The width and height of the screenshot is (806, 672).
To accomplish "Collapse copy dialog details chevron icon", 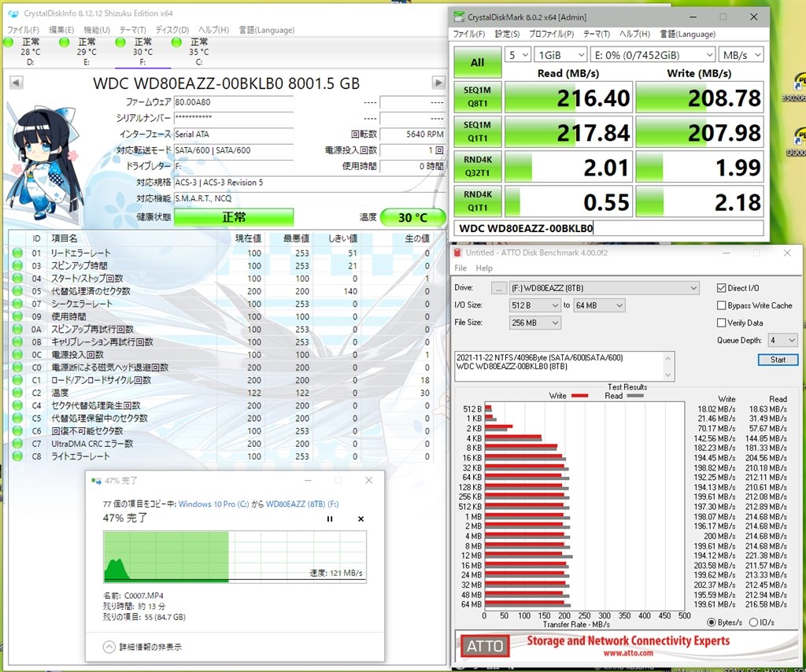I will click(109, 647).
